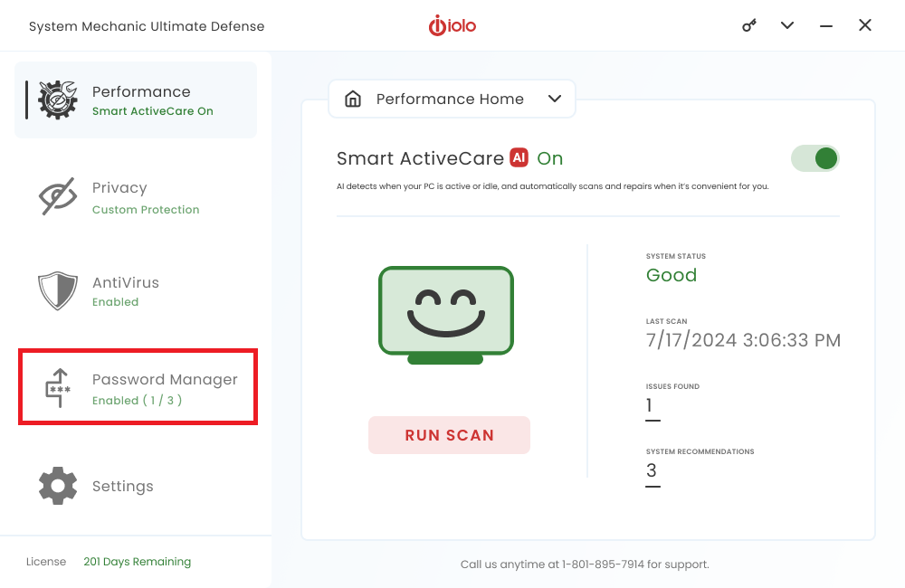This screenshot has height=588, width=905.
Task: Click the Smart ActiveCare heading
Action: [420, 158]
